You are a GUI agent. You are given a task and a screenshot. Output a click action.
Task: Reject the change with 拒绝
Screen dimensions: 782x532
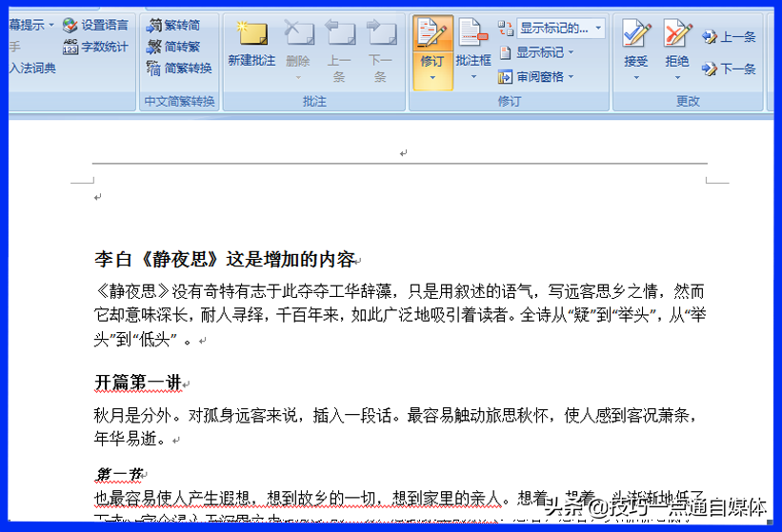pos(677,42)
